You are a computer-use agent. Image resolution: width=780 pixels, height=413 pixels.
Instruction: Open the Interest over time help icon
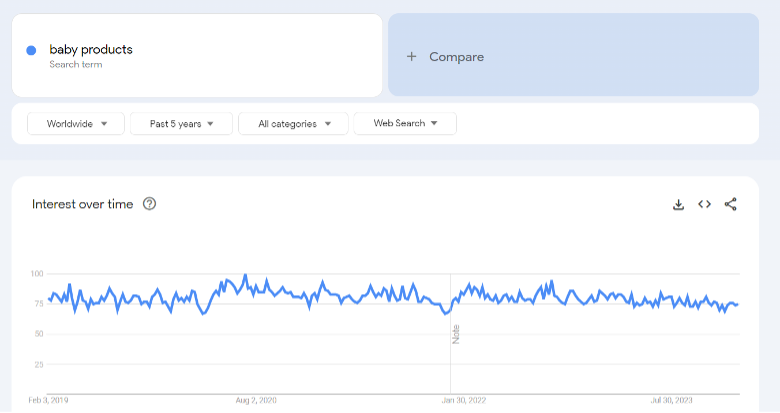[x=149, y=204]
